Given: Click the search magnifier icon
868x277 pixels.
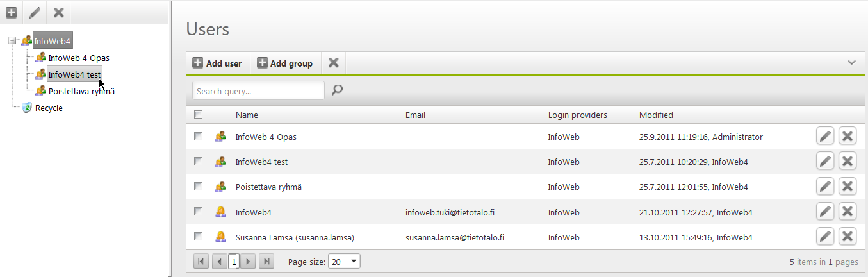Looking at the screenshot, I should click(x=337, y=90).
